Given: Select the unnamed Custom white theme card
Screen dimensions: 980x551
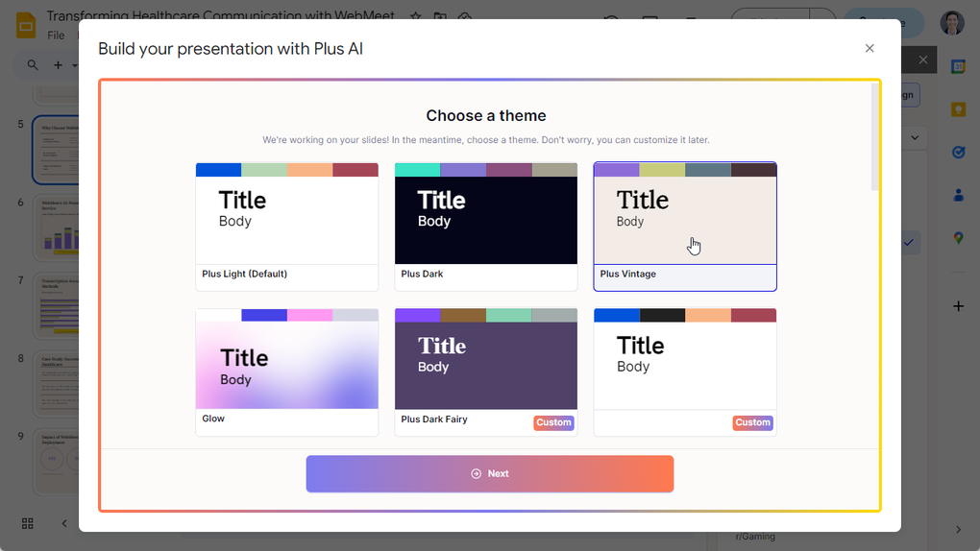Looking at the screenshot, I should (x=685, y=371).
